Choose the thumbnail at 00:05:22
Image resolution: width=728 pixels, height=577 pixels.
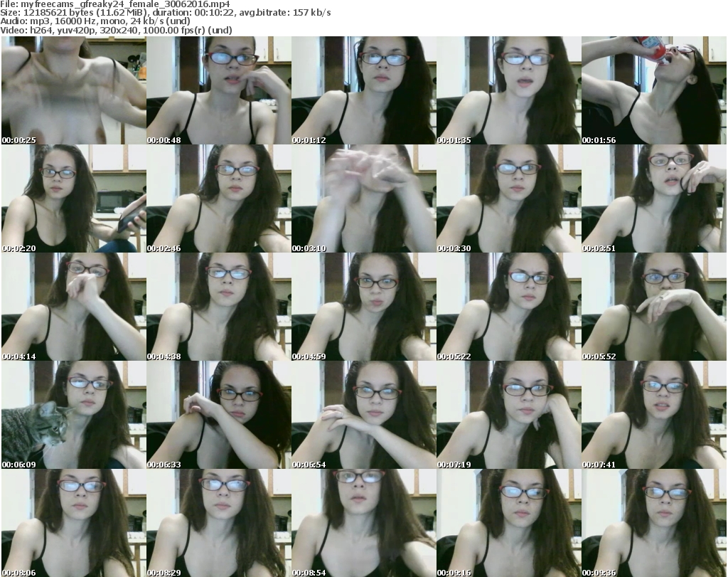coord(508,307)
